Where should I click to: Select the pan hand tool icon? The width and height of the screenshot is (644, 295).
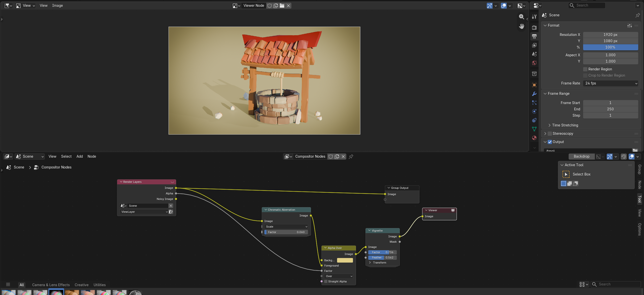(x=521, y=26)
